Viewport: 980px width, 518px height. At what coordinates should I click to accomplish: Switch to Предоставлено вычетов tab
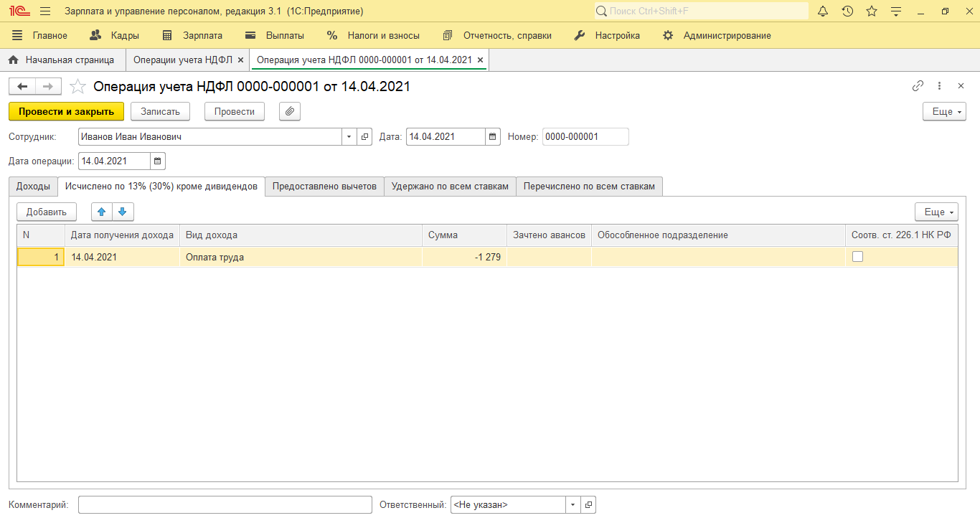(x=324, y=187)
